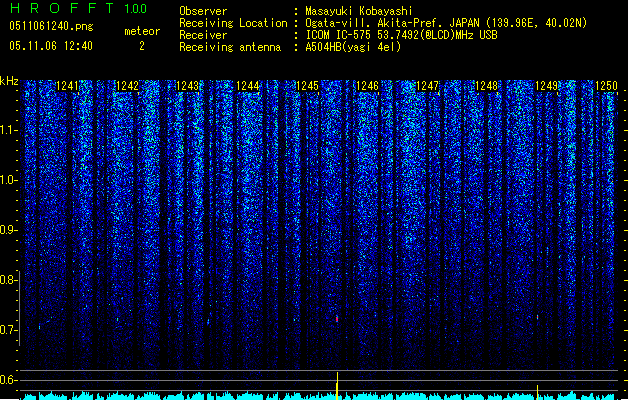Click the time marker 1250

pos(606,86)
